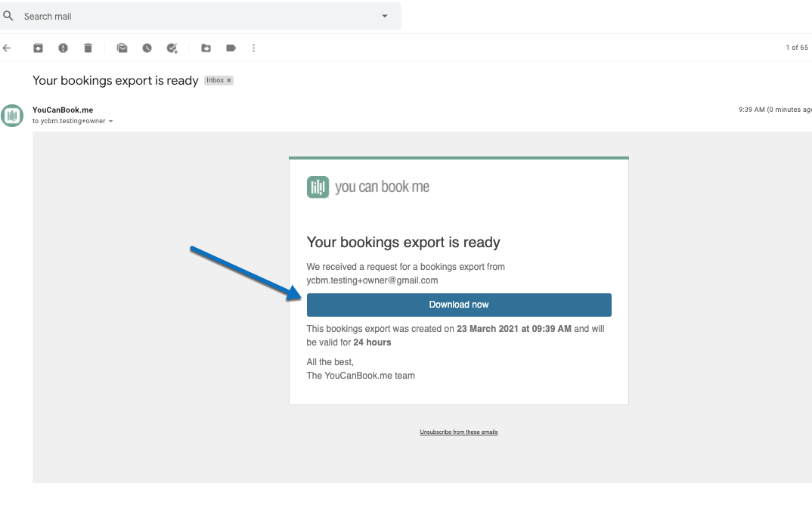This screenshot has height=511, width=812.
Task: Open the more options three-dot menu
Action: click(253, 48)
